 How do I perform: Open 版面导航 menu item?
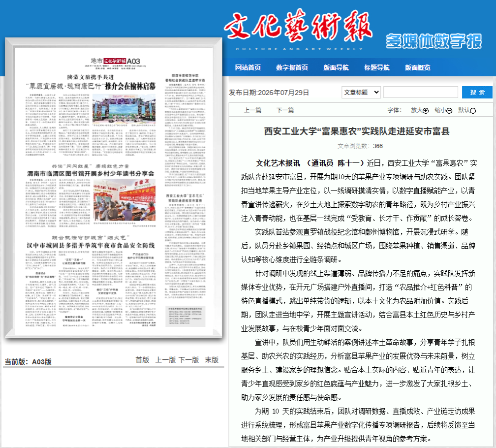point(336,67)
